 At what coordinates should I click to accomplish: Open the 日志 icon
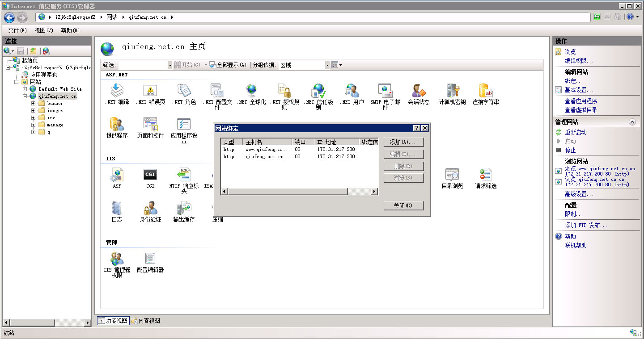(x=117, y=212)
